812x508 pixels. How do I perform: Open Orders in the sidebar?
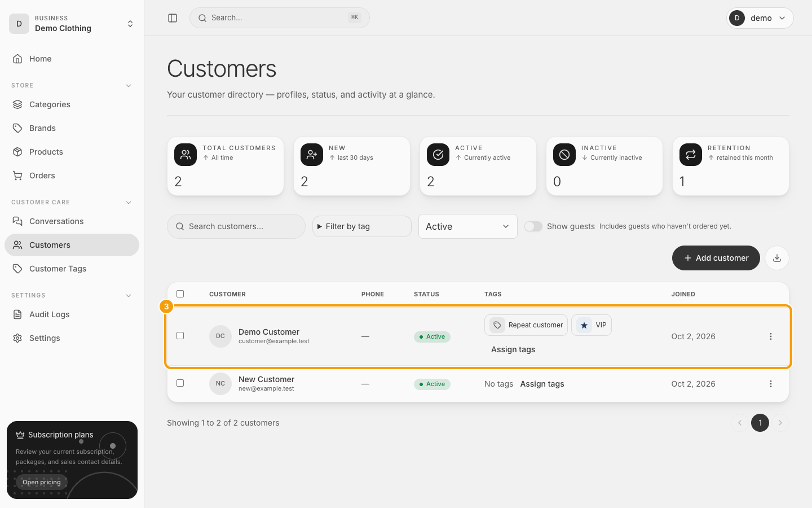click(72, 176)
